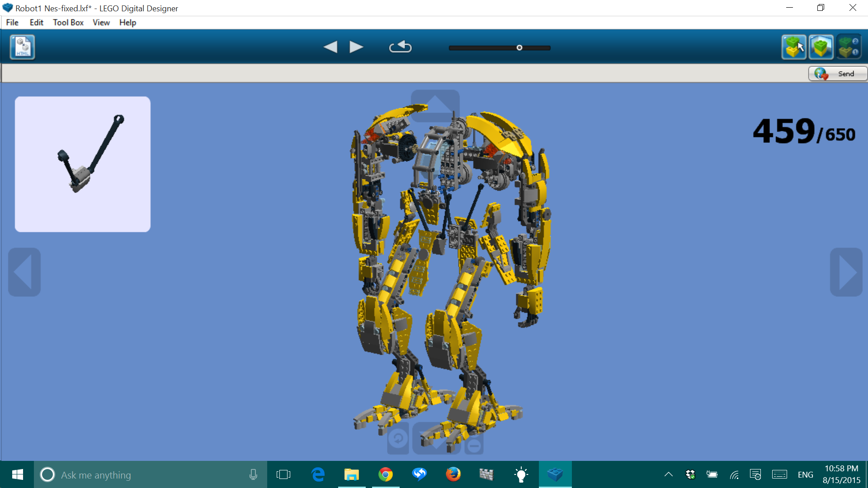Zoom out using the minus icon
Viewport: 868px width, 488px height.
pyautogui.click(x=474, y=445)
